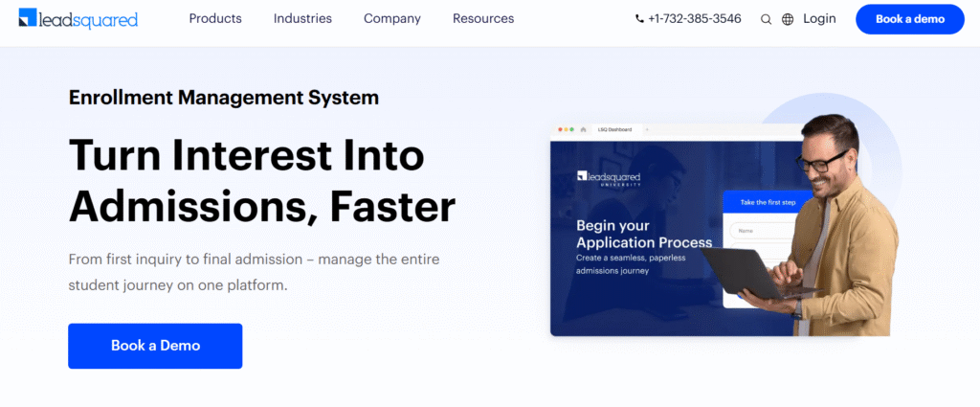This screenshot has width=980, height=407.
Task: Click the red dot in mockup window
Action: tap(559, 128)
